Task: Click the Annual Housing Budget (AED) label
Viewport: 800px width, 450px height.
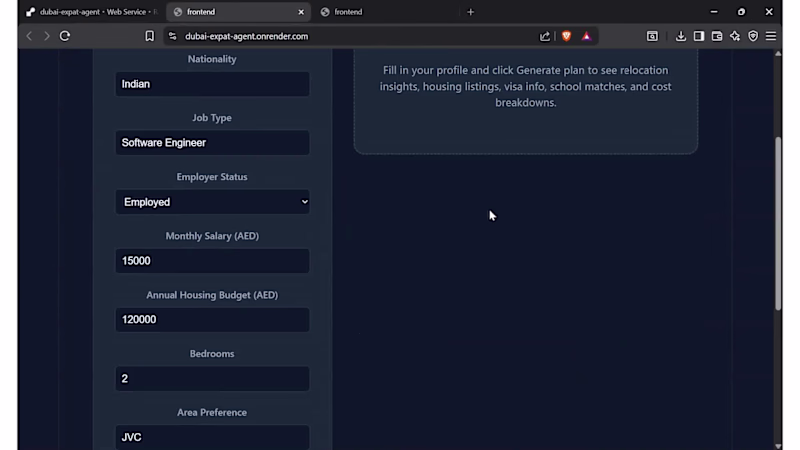Action: point(212,295)
